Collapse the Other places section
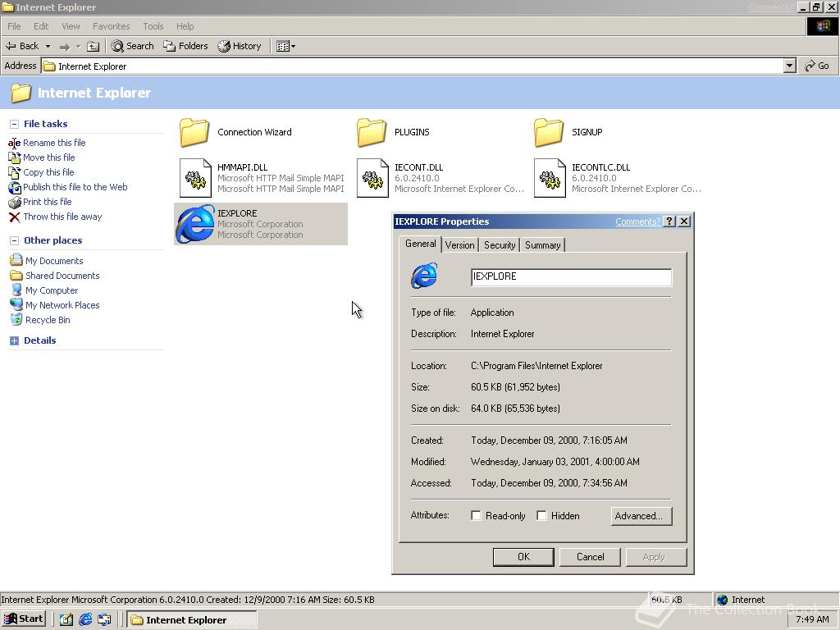Image resolution: width=840 pixels, height=630 pixels. tap(15, 240)
